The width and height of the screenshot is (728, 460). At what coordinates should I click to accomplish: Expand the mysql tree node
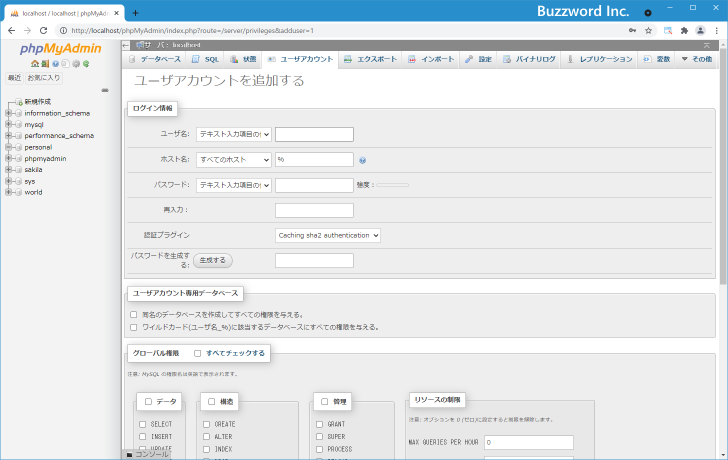click(x=8, y=124)
